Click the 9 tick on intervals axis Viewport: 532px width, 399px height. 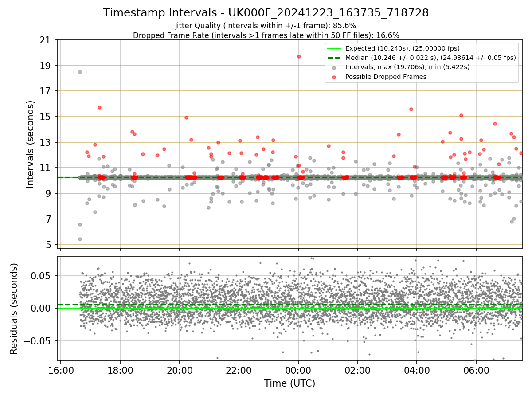coord(47,194)
